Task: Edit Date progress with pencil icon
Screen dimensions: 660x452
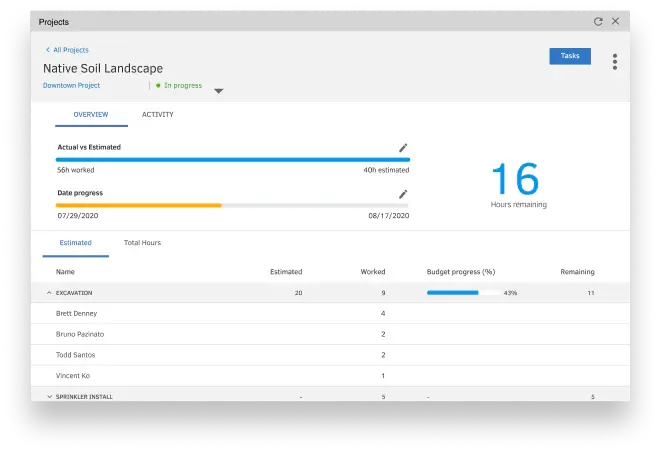Action: click(x=403, y=194)
